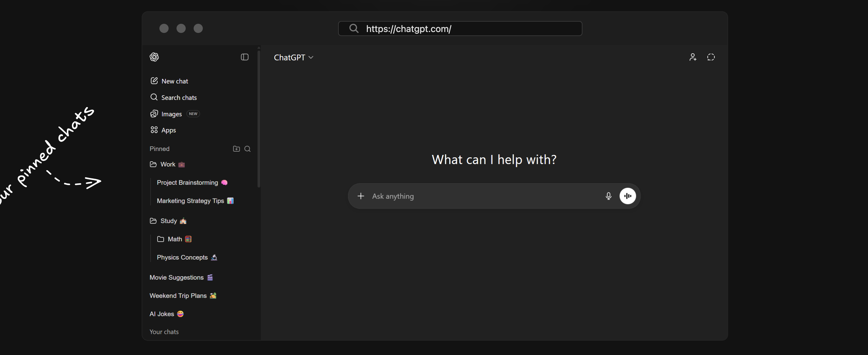
Task: Click the add person icon top right
Action: (x=692, y=57)
